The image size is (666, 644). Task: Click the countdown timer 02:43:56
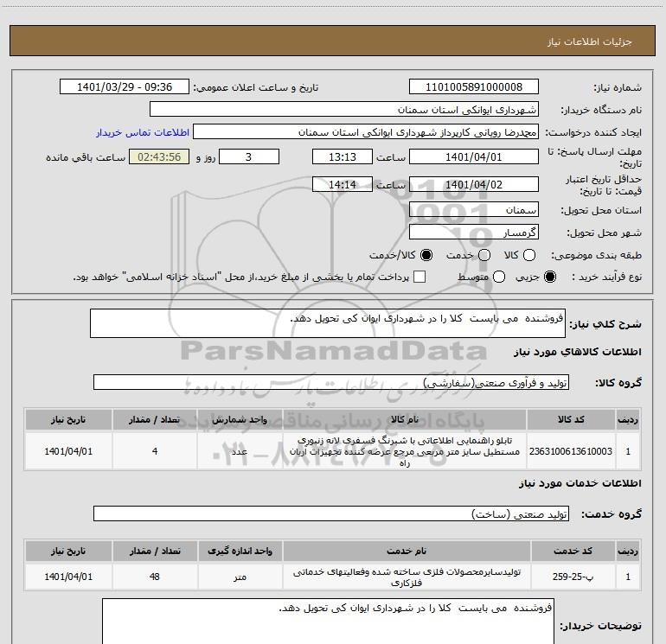[159, 156]
